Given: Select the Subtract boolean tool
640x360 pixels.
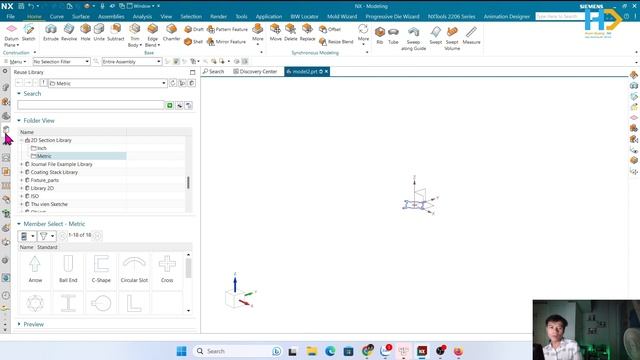Looking at the screenshot, I should [116, 33].
